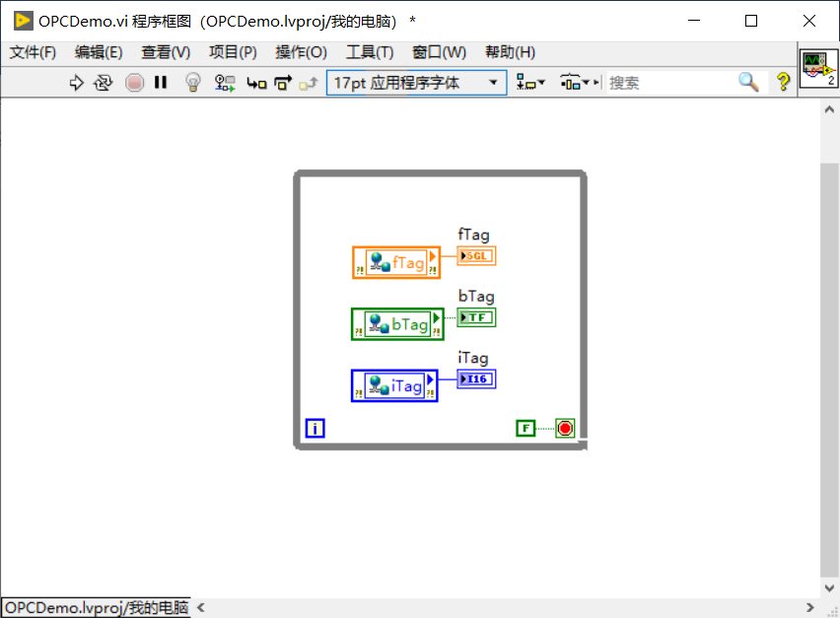Maximize the OPCDemo.vi window
This screenshot has width=840, height=618.
click(751, 21)
